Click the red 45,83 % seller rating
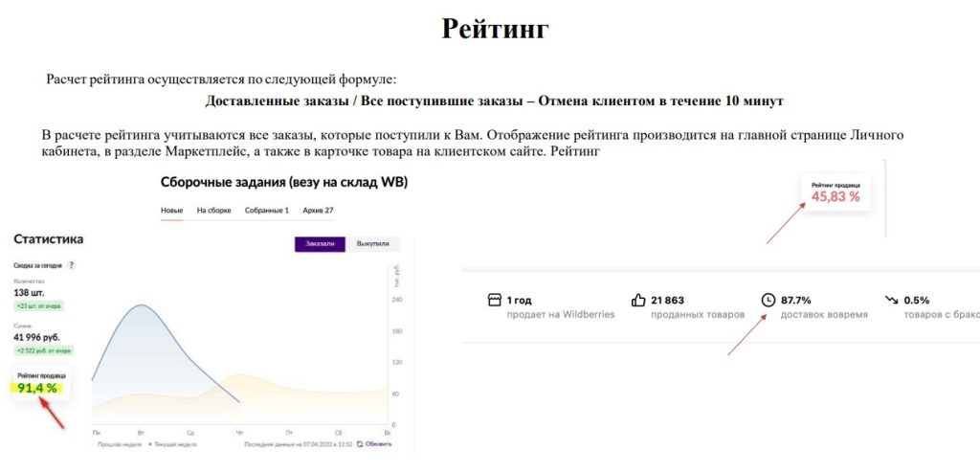The width and height of the screenshot is (980, 473). click(x=835, y=196)
